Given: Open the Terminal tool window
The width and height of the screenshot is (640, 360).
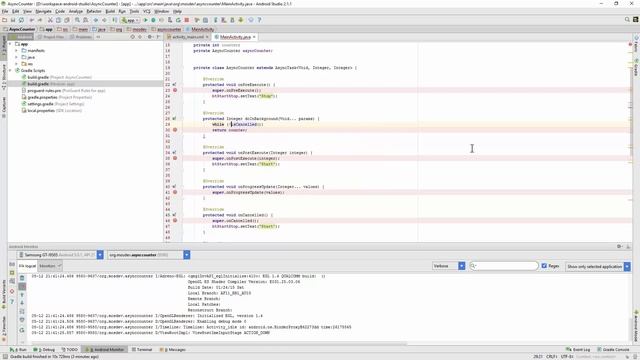Looking at the screenshot, I should (x=142, y=349).
